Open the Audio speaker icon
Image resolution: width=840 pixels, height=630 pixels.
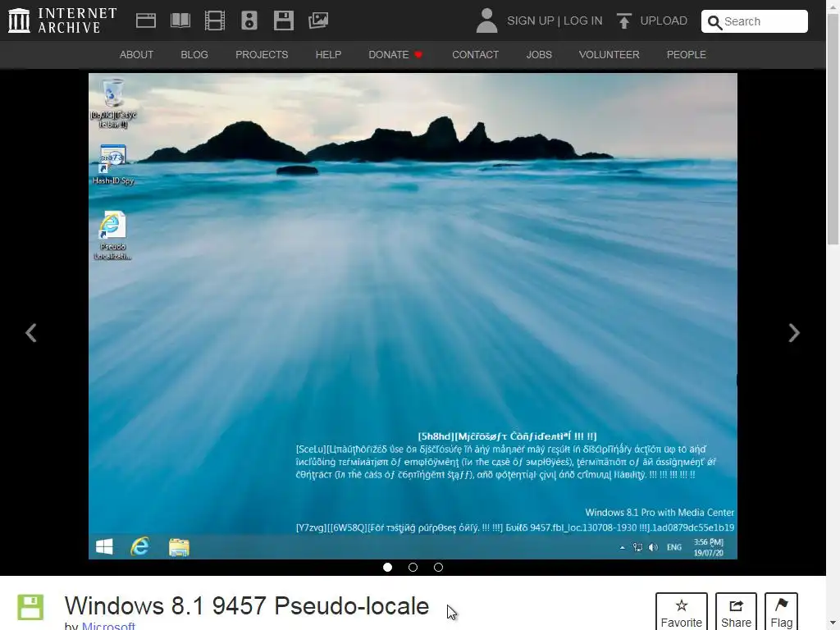[x=249, y=21]
